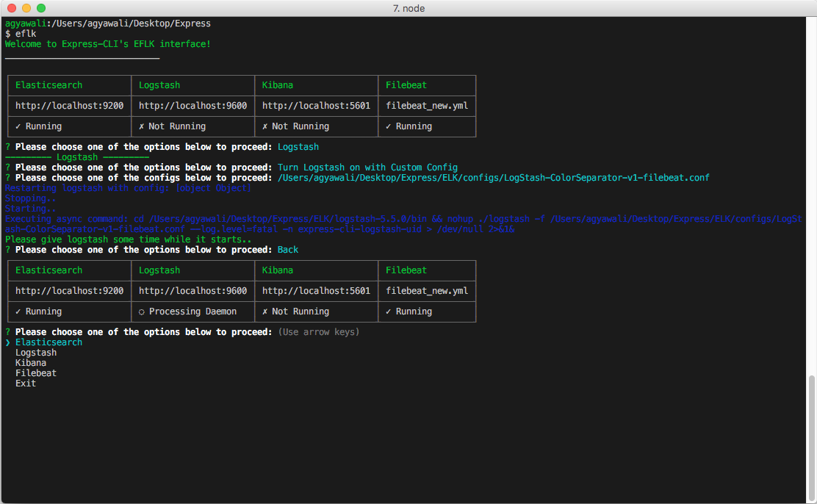Click the 'Executing async command' log line
This screenshot has width=817, height=504.
pyautogui.click(x=403, y=224)
